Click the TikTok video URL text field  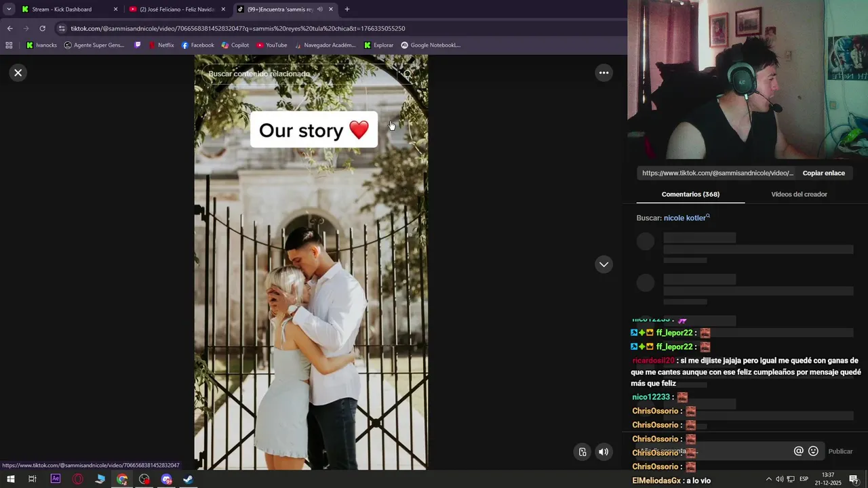click(717, 173)
